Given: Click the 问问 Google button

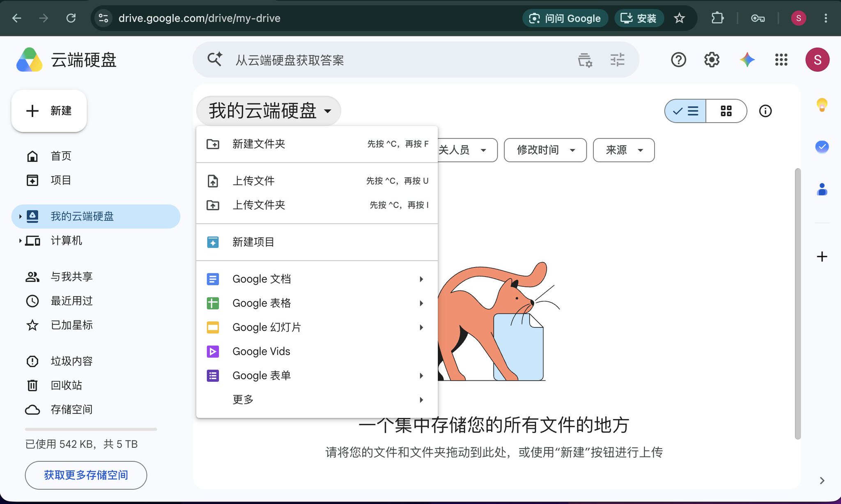Looking at the screenshot, I should (565, 18).
